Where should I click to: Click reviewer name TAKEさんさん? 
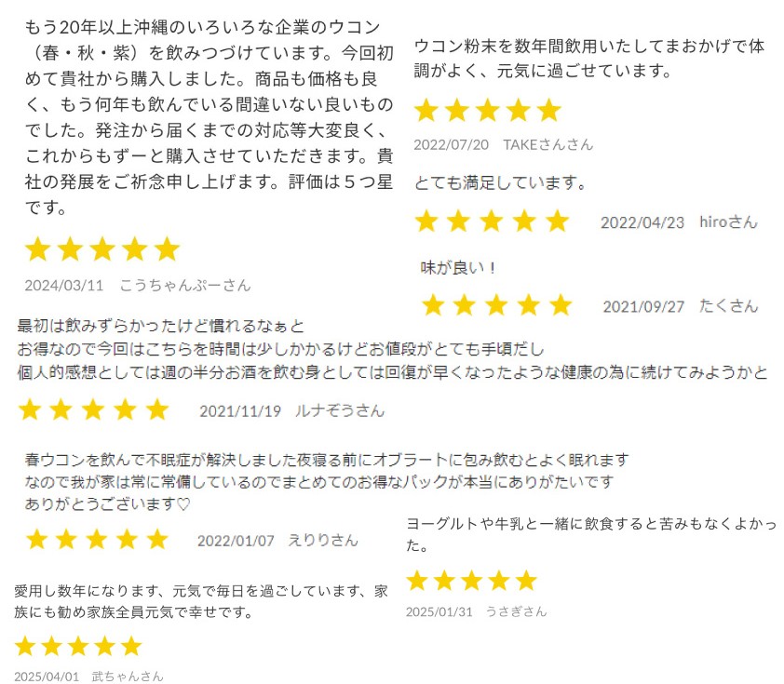click(x=548, y=144)
